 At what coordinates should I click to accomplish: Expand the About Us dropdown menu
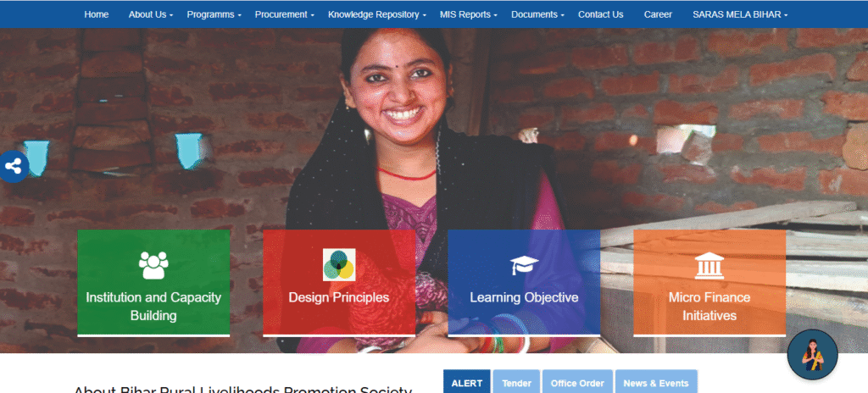click(x=151, y=15)
